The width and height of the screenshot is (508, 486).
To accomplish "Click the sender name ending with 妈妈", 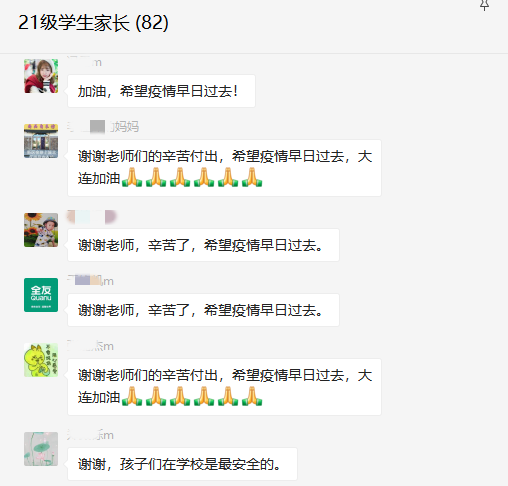I will 103,127.
